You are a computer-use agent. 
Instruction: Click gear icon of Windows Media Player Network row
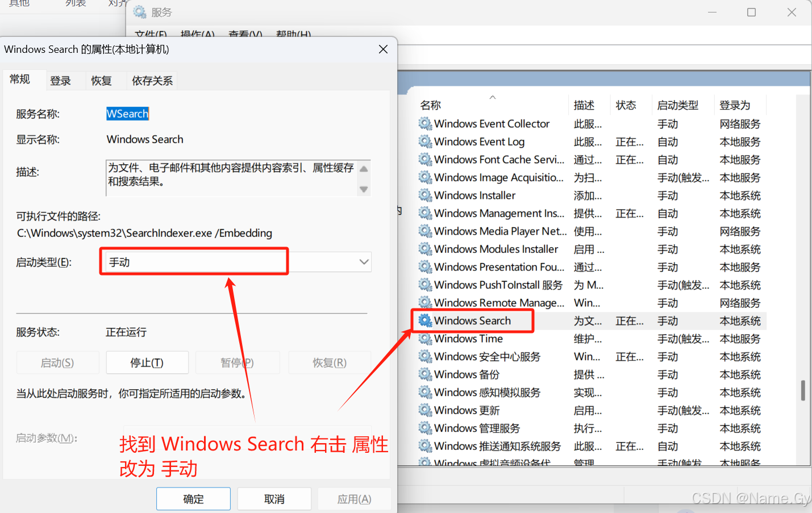coord(425,231)
